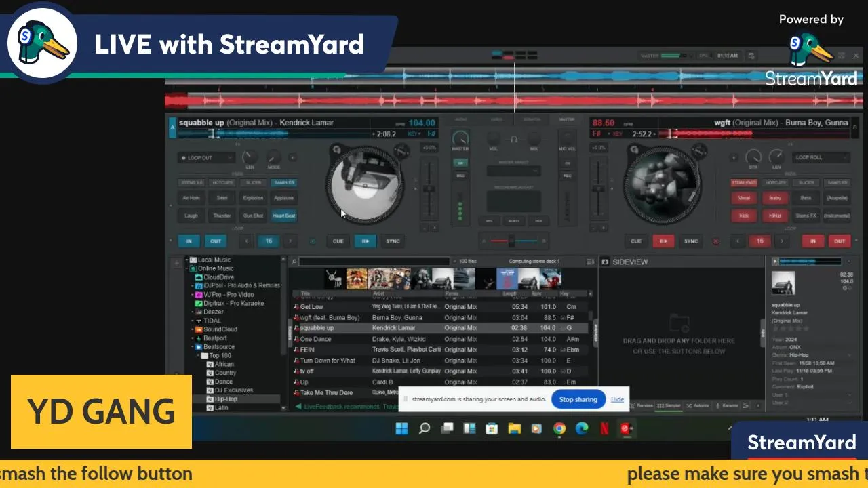Collapse the Online Music tree node
The image size is (868, 488).
pos(185,269)
